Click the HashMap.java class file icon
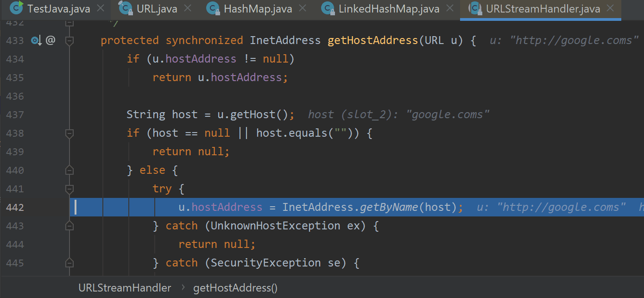The height and width of the screenshot is (298, 644). (213, 8)
